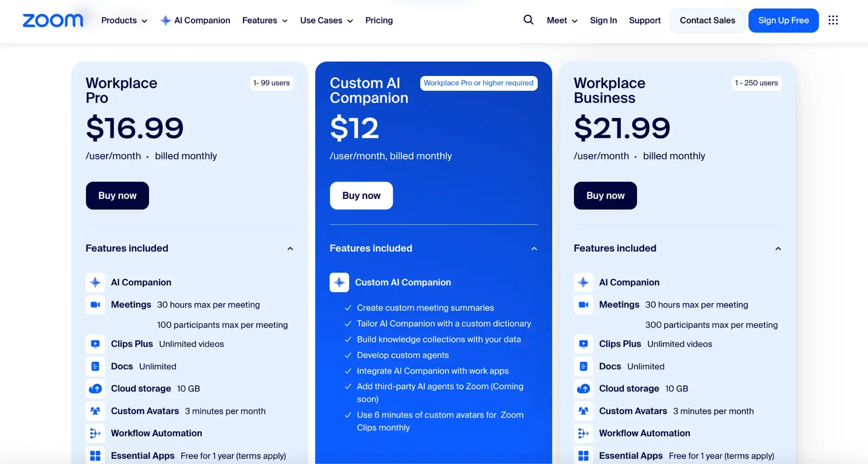Viewport: 868px width, 464px height.
Task: Select the Clips Plus icon in Workplace Pro
Action: [95, 344]
